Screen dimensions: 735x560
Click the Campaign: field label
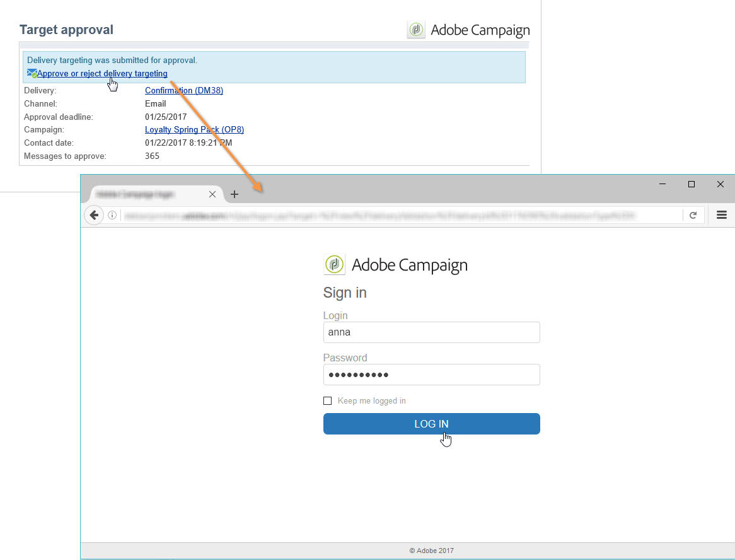(44, 129)
